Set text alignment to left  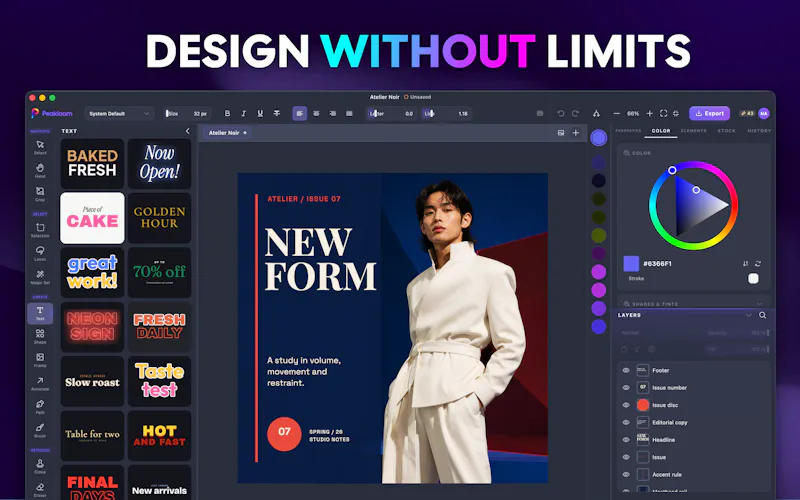pyautogui.click(x=299, y=113)
